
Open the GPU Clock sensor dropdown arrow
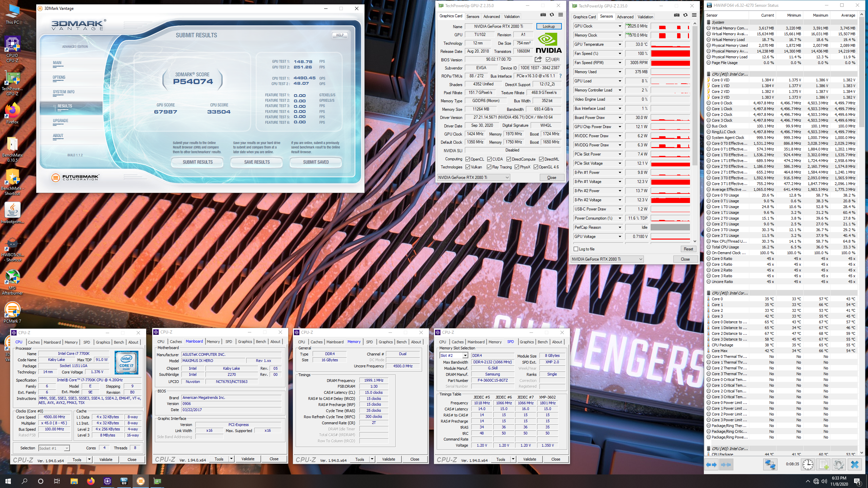click(620, 26)
